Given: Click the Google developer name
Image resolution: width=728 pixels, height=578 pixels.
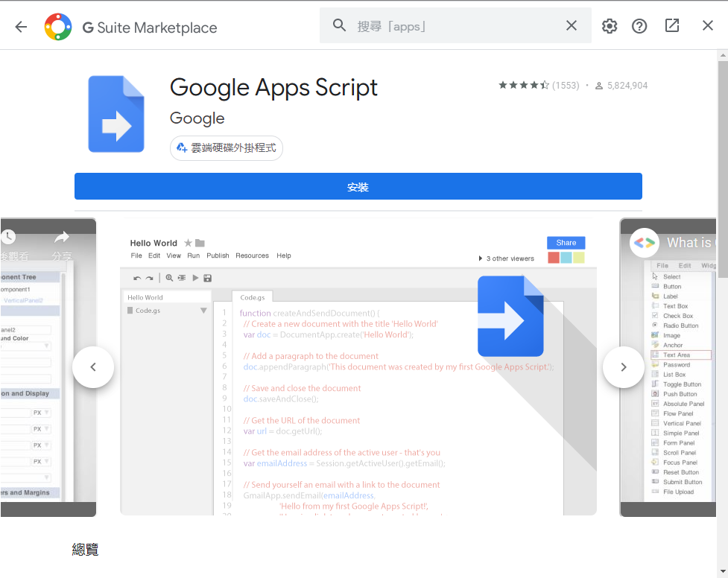Looking at the screenshot, I should pos(197,118).
